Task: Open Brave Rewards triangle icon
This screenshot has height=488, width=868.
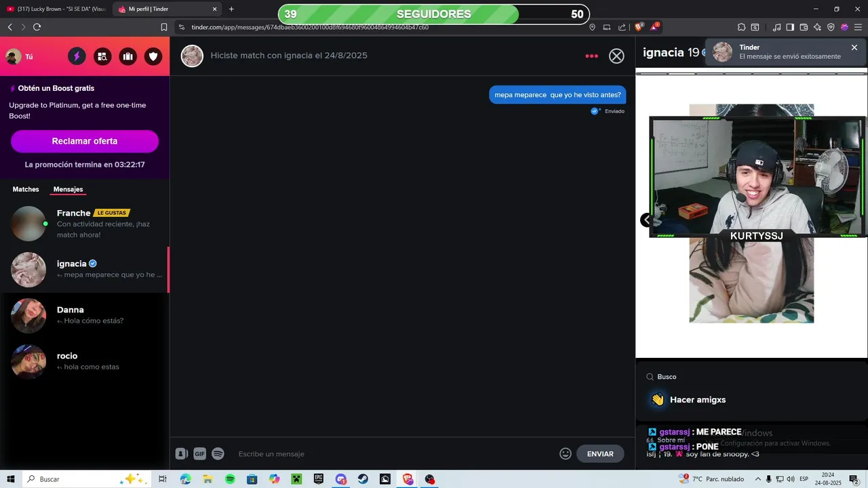Action: 654,27
